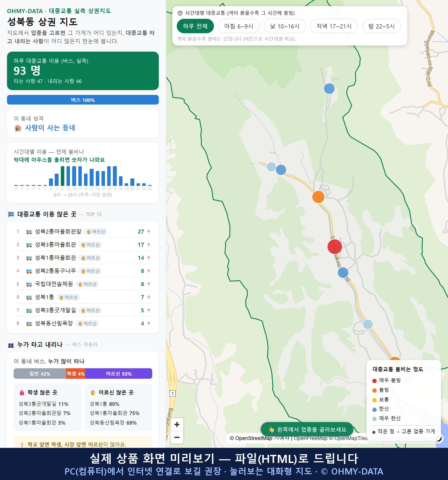Click the 매우 한산 light blue legend entry
Image resolution: width=448 pixels, height=480 pixels.
(x=386, y=418)
